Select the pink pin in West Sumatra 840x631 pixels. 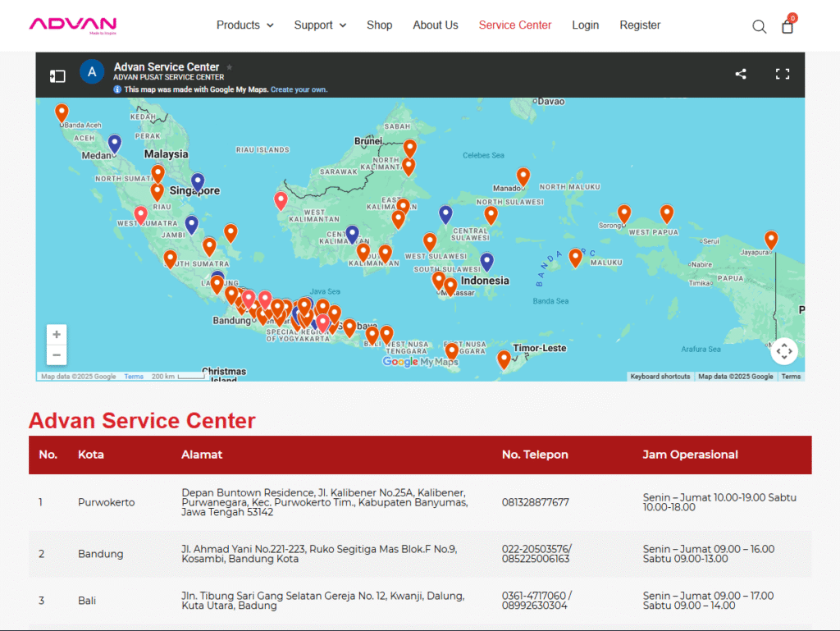coord(140,216)
